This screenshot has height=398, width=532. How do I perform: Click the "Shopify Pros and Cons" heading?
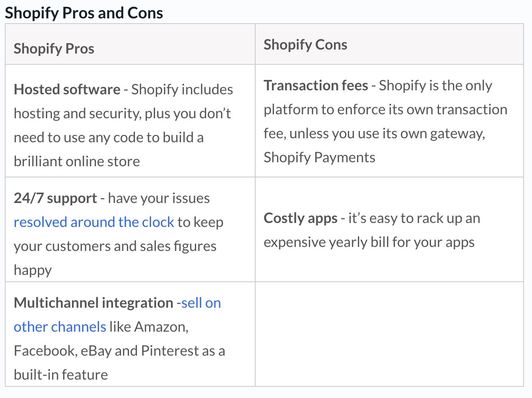[84, 13]
